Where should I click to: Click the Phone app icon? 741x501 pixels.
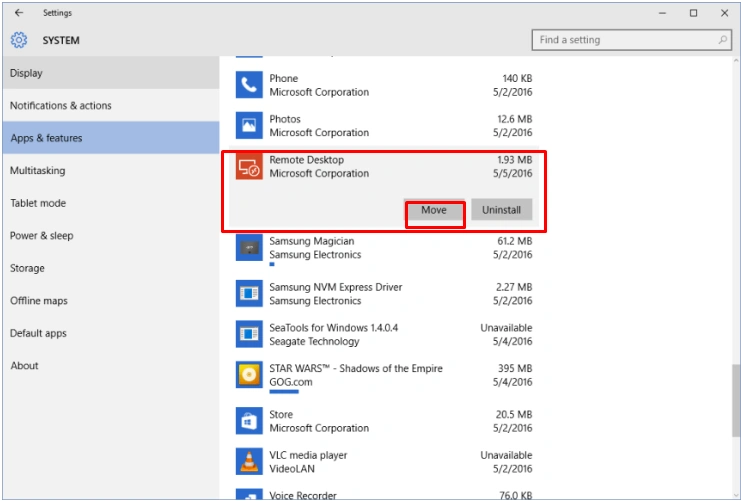tap(249, 85)
